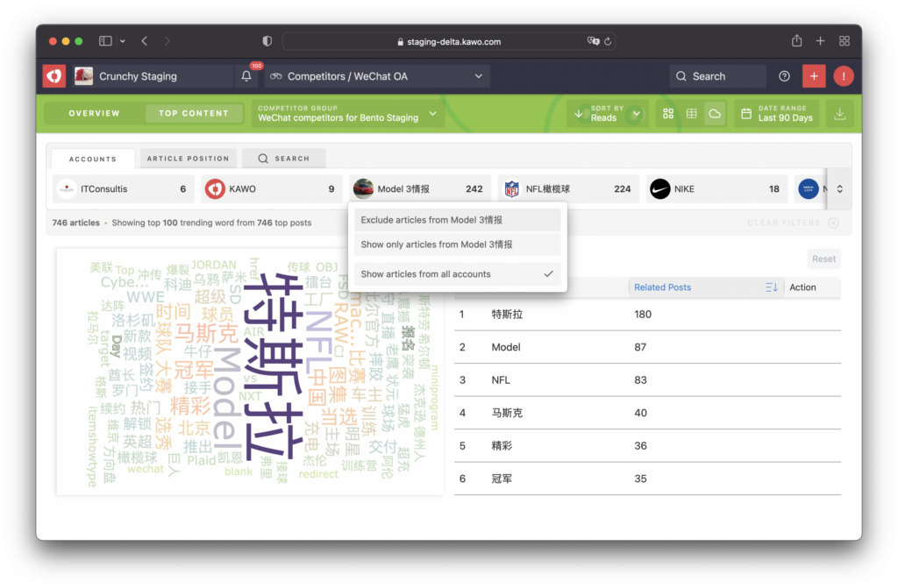Click the red plus create button
Viewport: 898px width, 588px height.
pyautogui.click(x=814, y=76)
